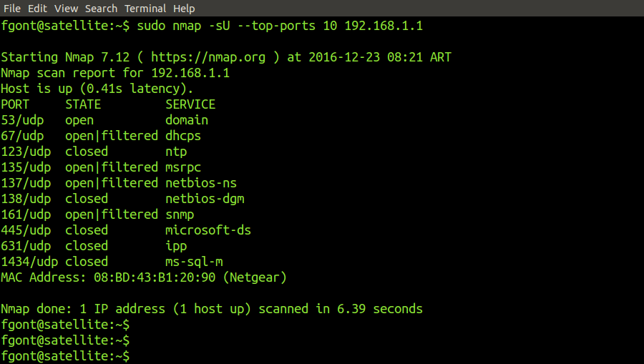Click the ms-sql-m service text
Image resolution: width=644 pixels, height=364 pixels.
point(194,262)
